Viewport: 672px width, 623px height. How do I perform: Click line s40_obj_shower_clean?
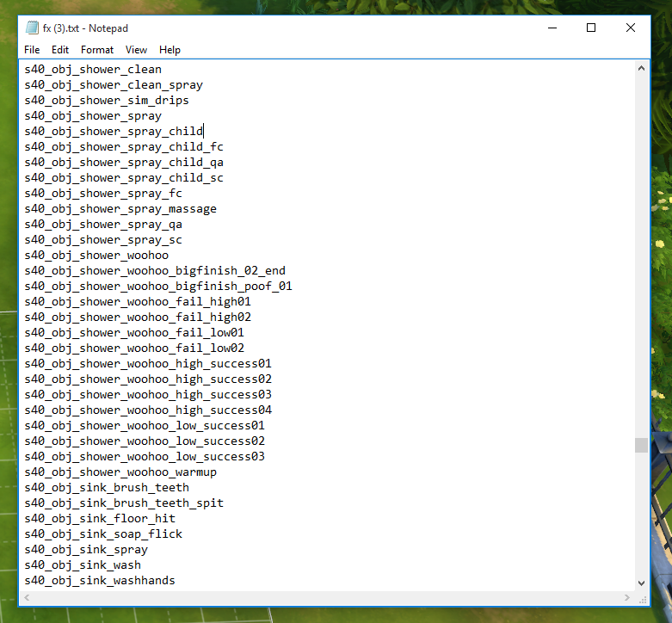[93, 70]
